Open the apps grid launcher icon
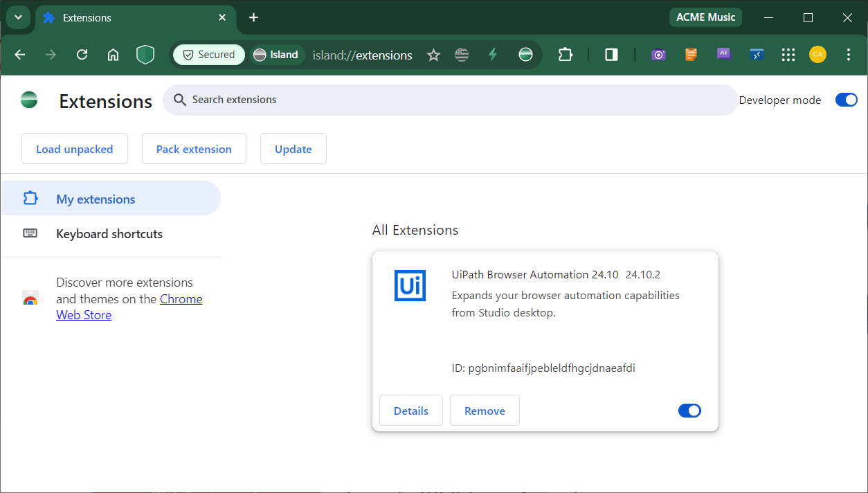The height and width of the screenshot is (493, 868). click(x=788, y=54)
